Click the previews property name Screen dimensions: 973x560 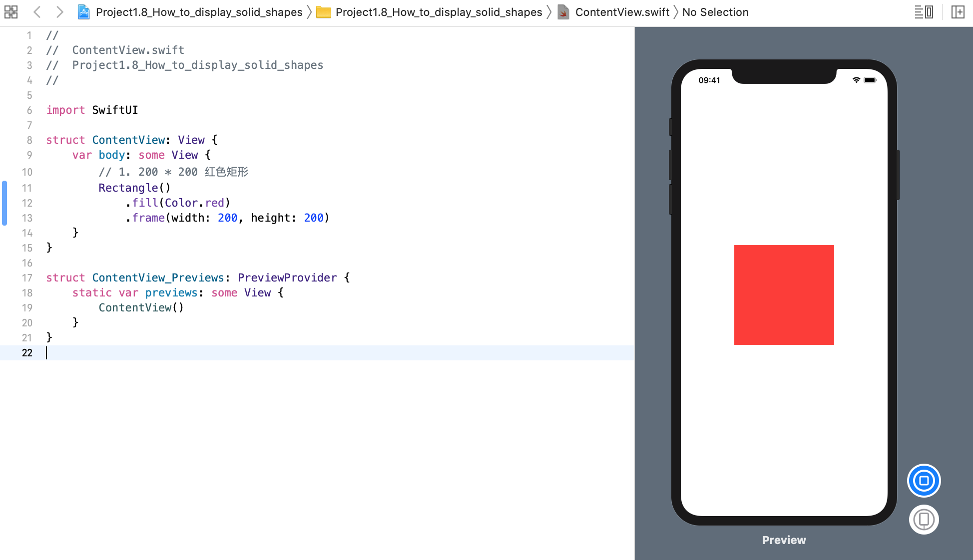tap(171, 292)
